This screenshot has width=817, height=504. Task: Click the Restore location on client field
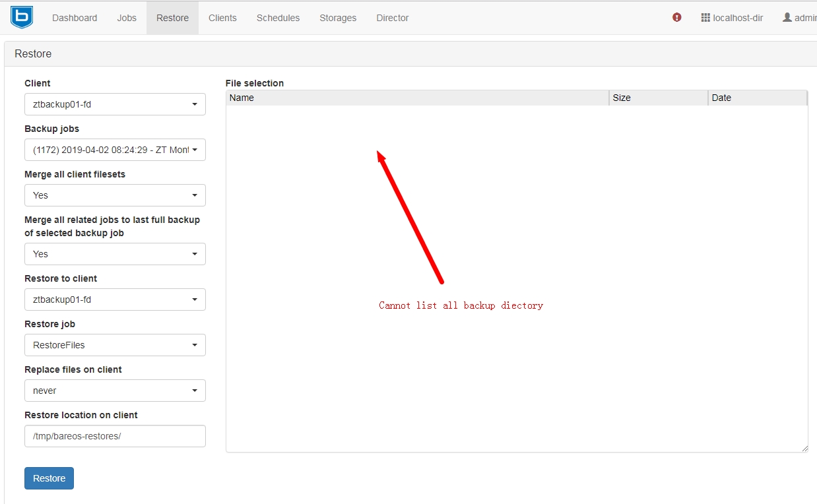(x=115, y=436)
